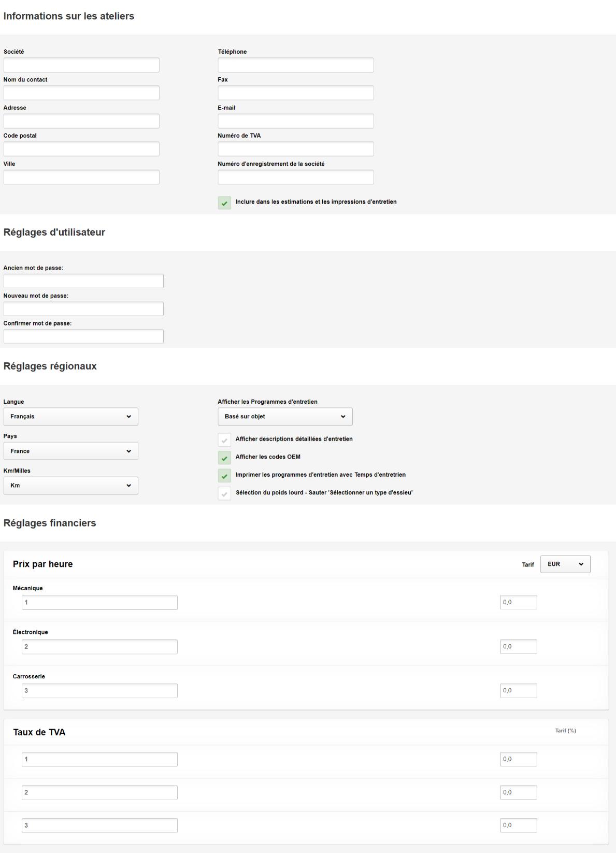Open the Langue dropdown
Viewport: 616px width, 853px height.
[71, 417]
